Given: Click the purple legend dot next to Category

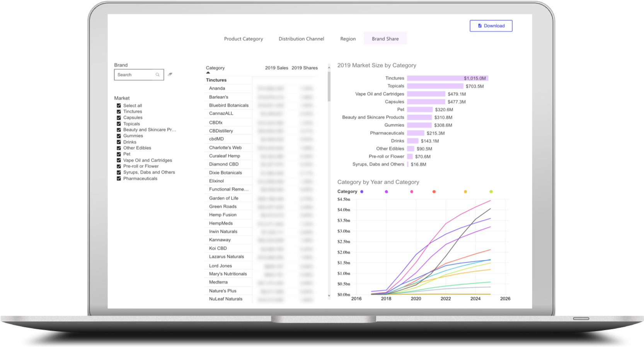Looking at the screenshot, I should 362,191.
